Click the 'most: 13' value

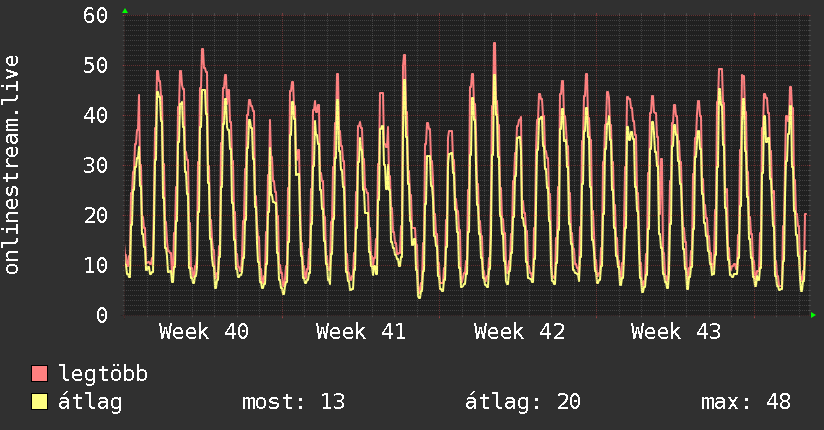293,402
